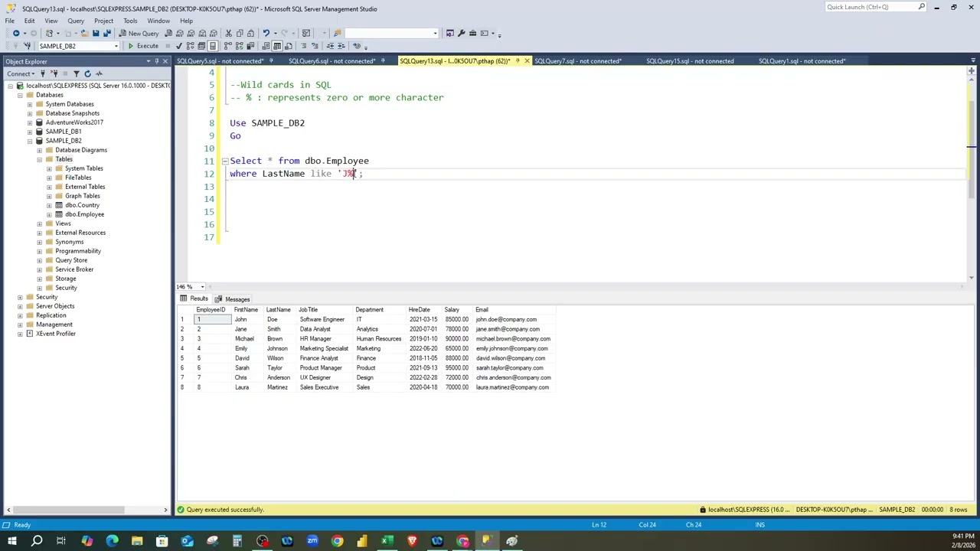Toggle IntelliSense enabled
Screen dimensions: 980x551
click(x=213, y=46)
